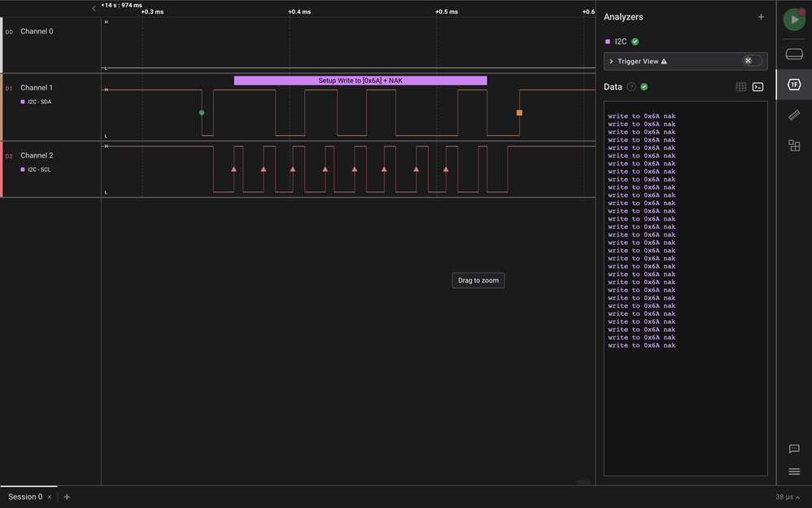Open the Extensions panel icon
812x508 pixels.
(794, 146)
